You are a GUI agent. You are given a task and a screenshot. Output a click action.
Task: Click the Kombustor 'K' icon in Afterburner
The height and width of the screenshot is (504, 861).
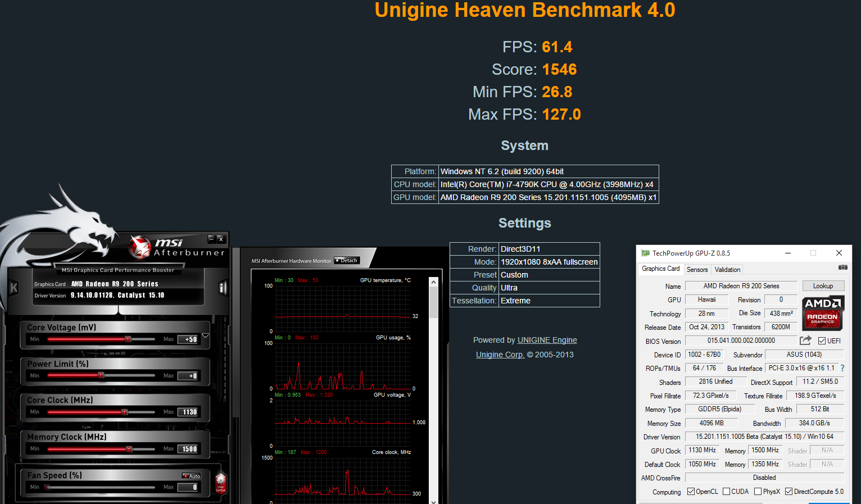coord(13,287)
